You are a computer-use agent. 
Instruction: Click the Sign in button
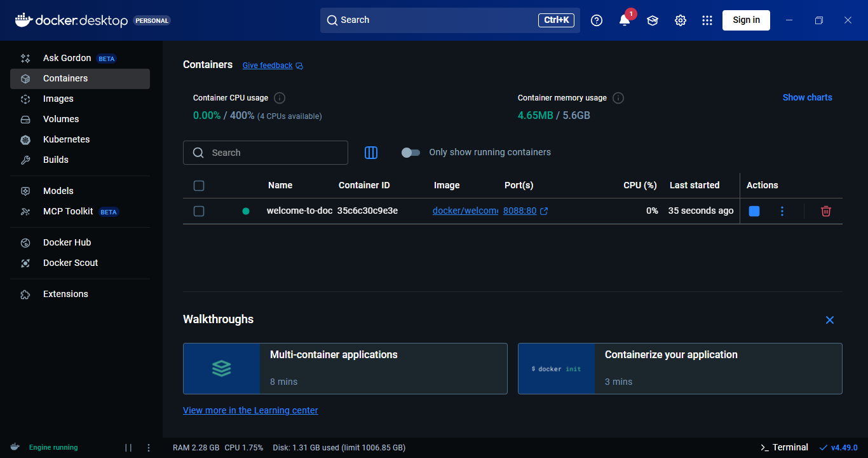(745, 20)
